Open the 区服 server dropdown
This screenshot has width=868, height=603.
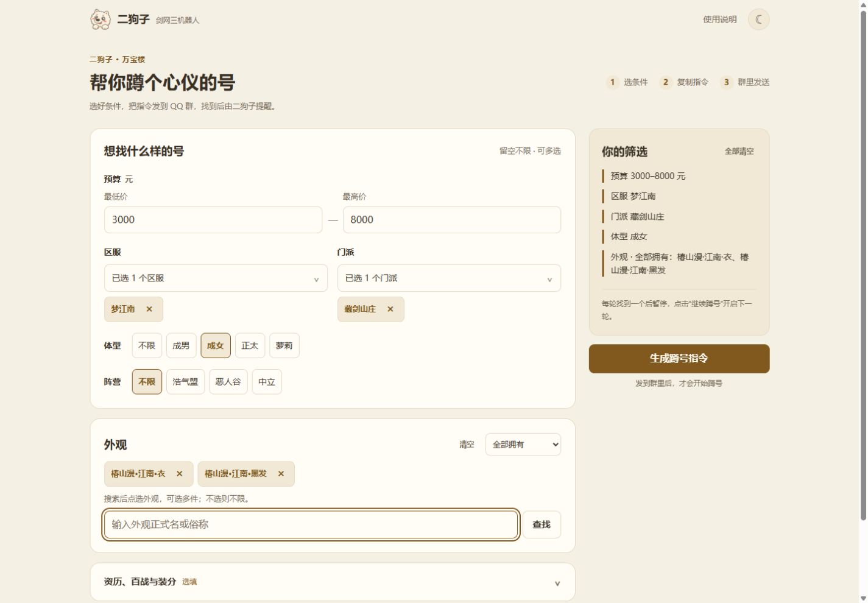click(216, 278)
